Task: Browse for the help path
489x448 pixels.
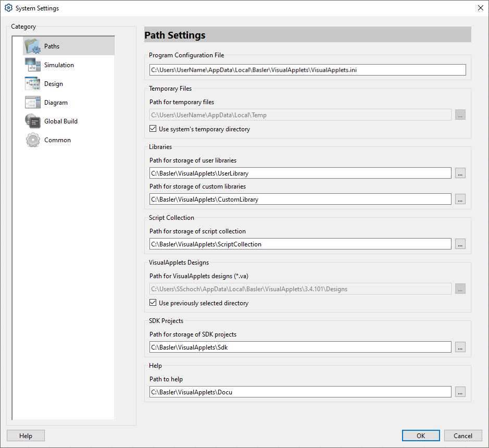Action: 460,392
